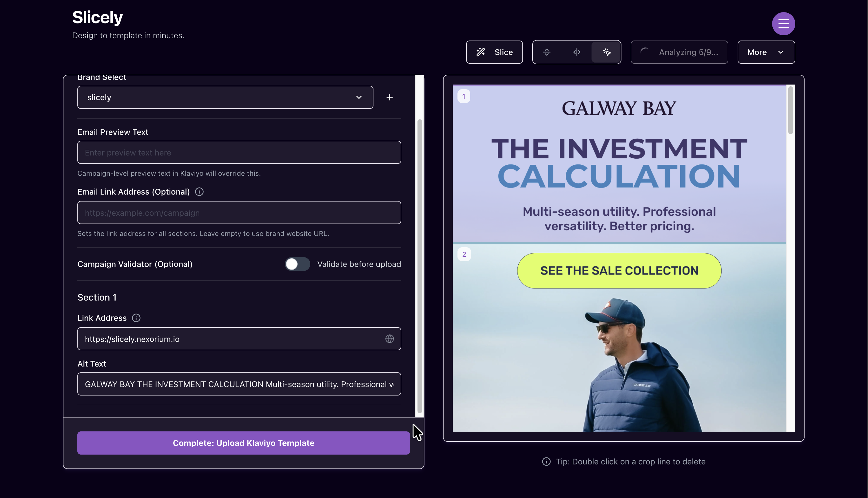Open the Slicely app title link

tap(97, 17)
